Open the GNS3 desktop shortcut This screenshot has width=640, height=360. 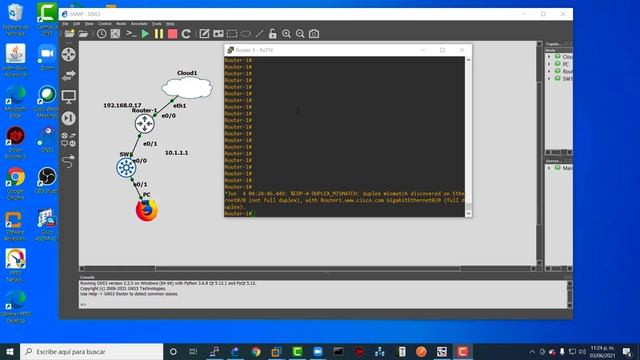coord(47,140)
